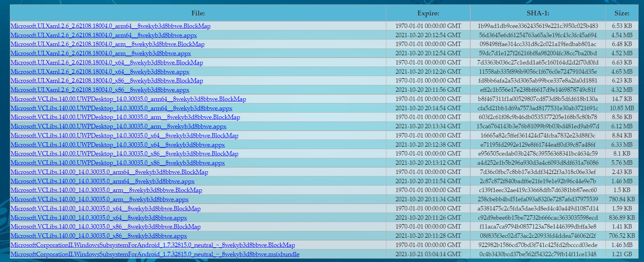Screen dimensions: 644x262
Task: Click the "14.7 KB" size value
Action: point(622,99)
